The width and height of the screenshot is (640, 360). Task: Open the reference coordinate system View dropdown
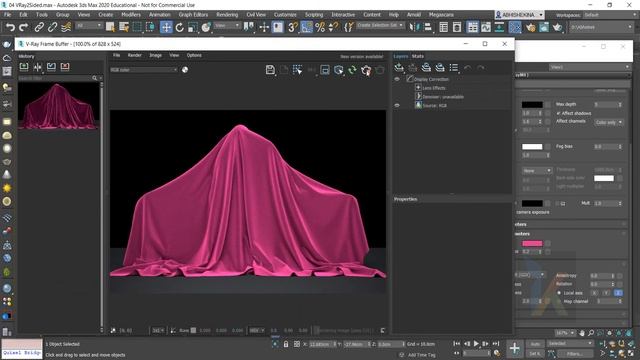pos(227,26)
